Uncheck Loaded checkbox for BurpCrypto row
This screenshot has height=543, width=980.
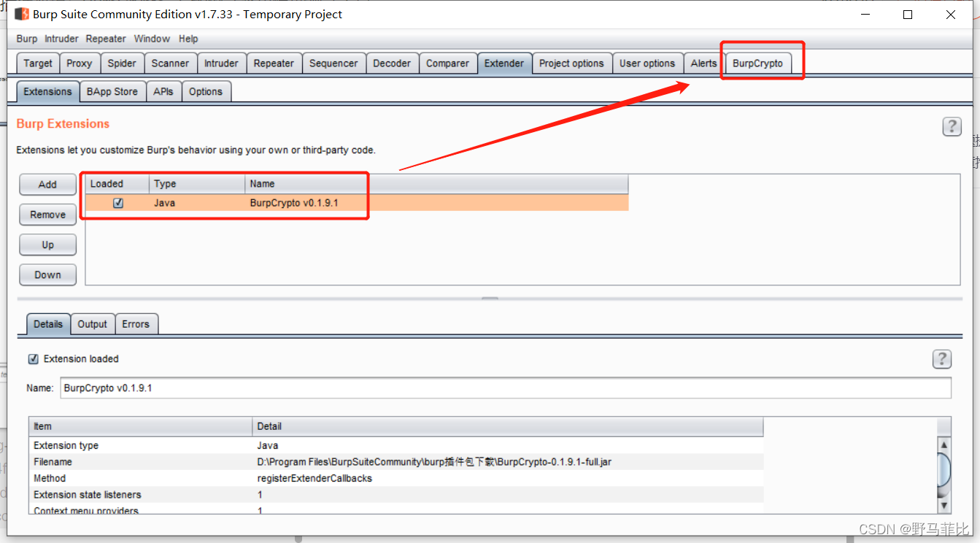tap(118, 204)
